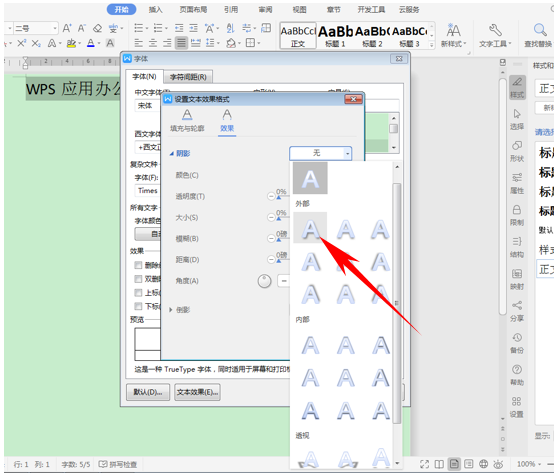The width and height of the screenshot is (554, 473).
Task: Switch to the 开始 (Home) ribbon tab
Action: point(122,10)
